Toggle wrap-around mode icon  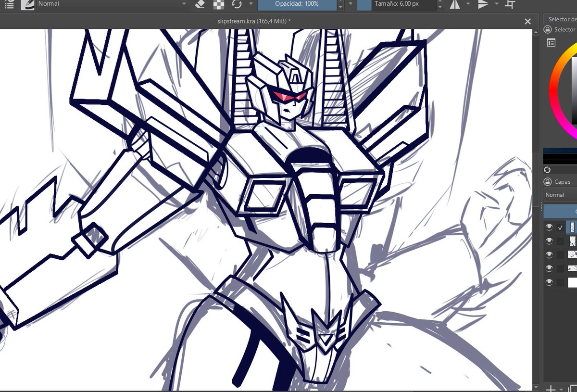coord(510,4)
